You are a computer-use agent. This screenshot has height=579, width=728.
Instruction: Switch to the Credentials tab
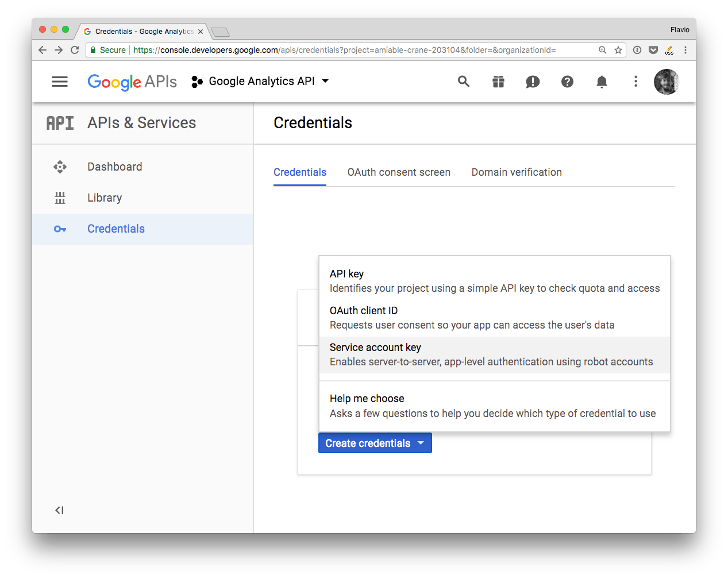click(300, 172)
